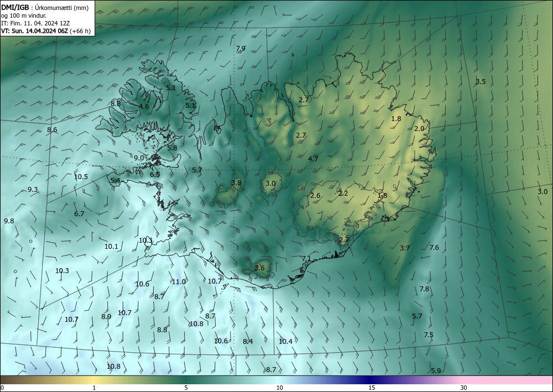Click the color scale label 1

[x=94, y=388]
